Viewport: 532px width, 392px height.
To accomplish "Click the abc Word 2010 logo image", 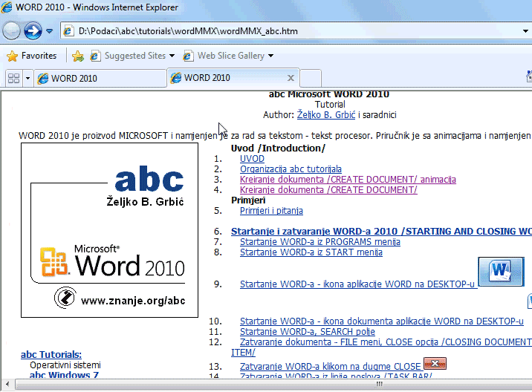I will pos(110,230).
